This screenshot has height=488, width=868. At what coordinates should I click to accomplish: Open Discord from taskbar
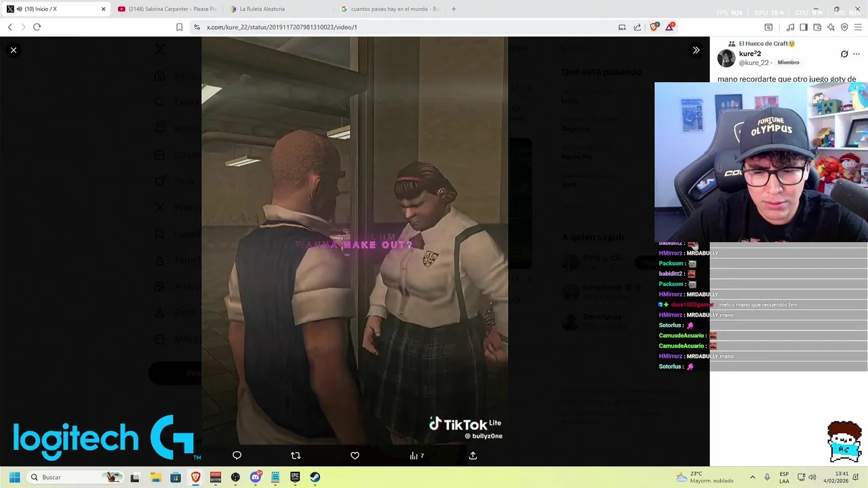click(x=256, y=477)
